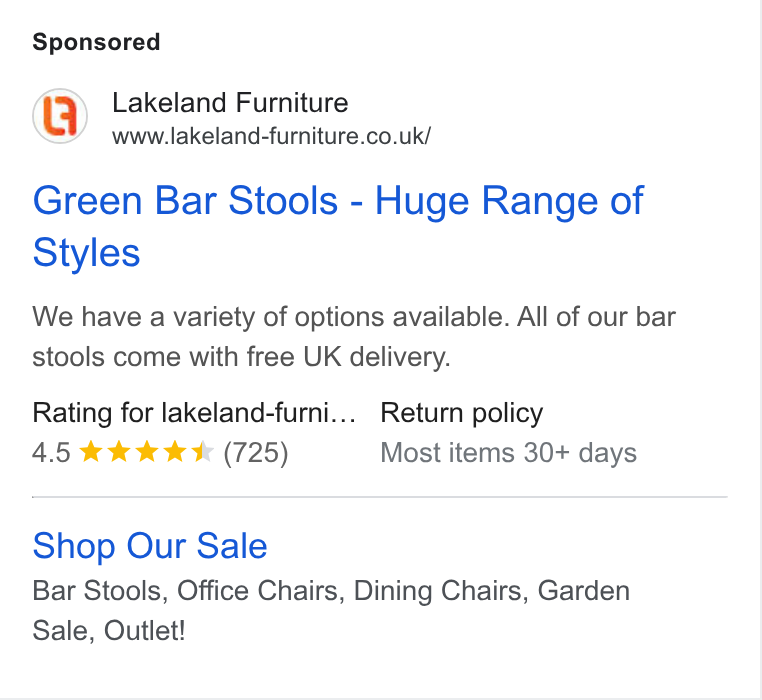The width and height of the screenshot is (762, 700).
Task: Click the first gold star
Action: [x=90, y=452]
